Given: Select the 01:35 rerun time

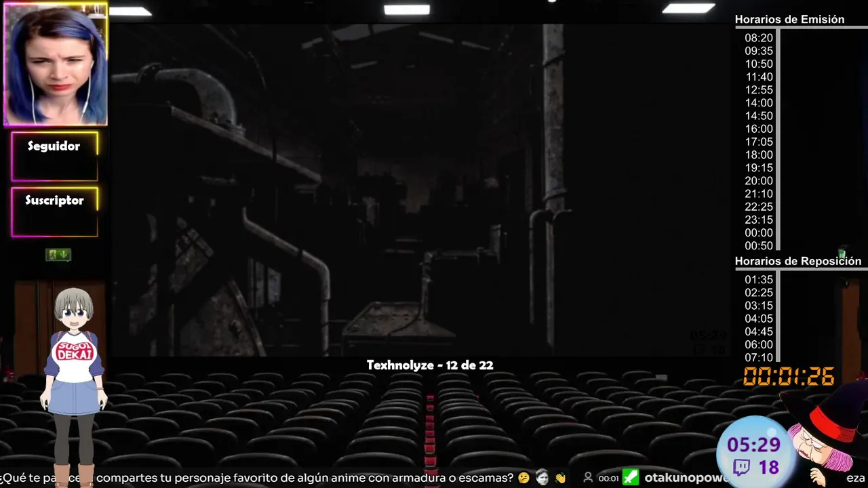Looking at the screenshot, I should (759, 279).
